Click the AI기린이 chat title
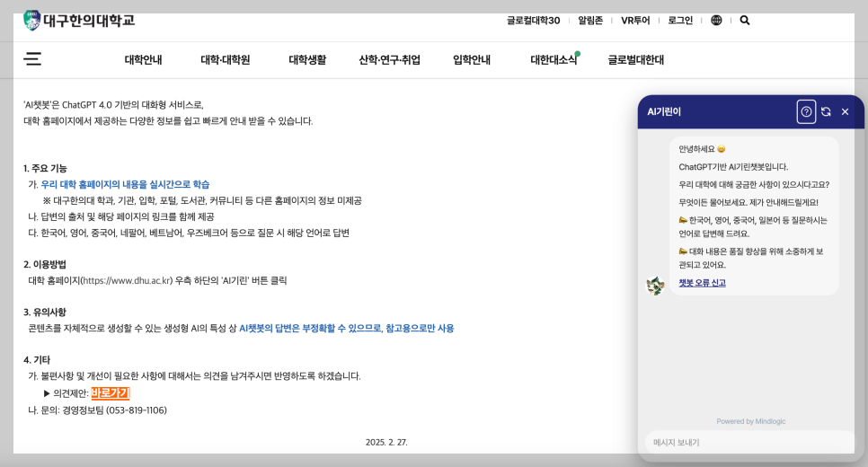 click(x=664, y=111)
